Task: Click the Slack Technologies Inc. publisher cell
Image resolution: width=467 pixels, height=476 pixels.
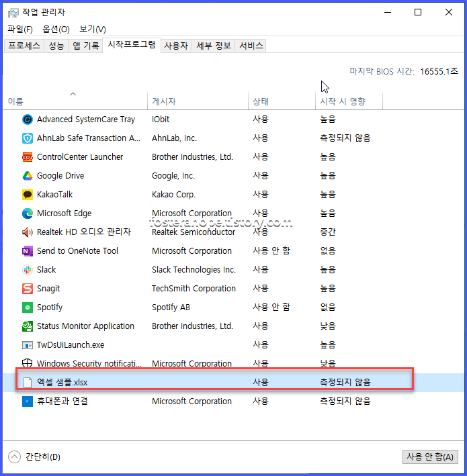Action: pos(194,270)
